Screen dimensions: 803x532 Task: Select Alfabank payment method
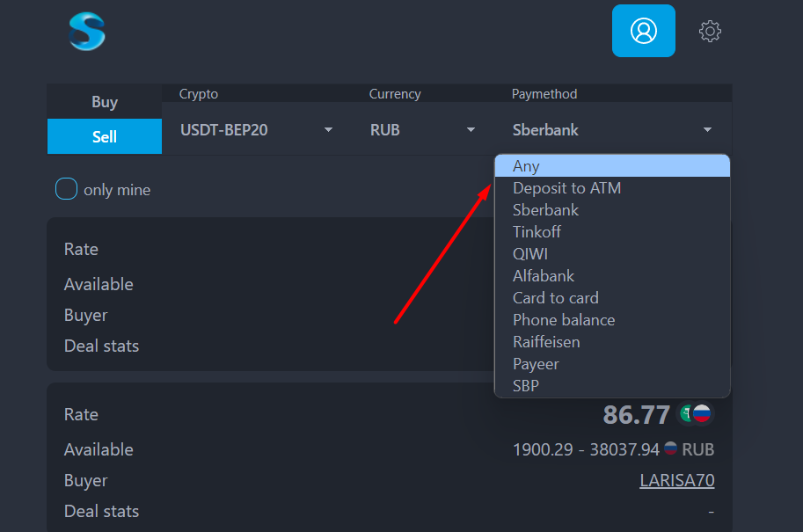[x=612, y=276]
